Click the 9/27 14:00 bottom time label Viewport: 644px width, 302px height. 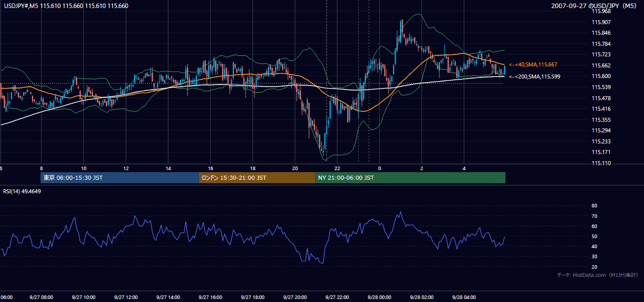[168, 297]
